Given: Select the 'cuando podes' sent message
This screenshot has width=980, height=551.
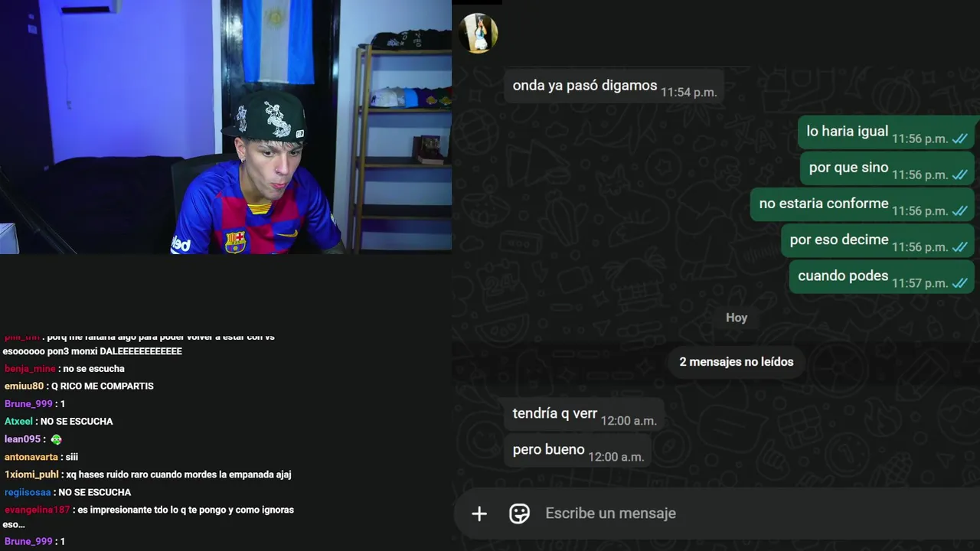Looking at the screenshot, I should [882, 276].
